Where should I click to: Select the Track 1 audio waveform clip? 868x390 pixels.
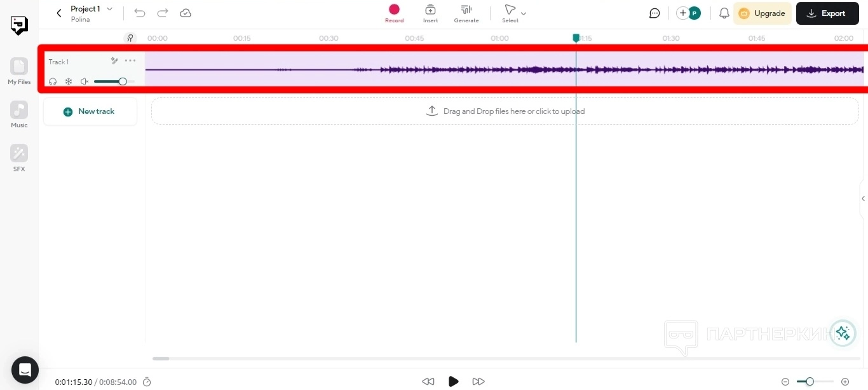point(505,69)
